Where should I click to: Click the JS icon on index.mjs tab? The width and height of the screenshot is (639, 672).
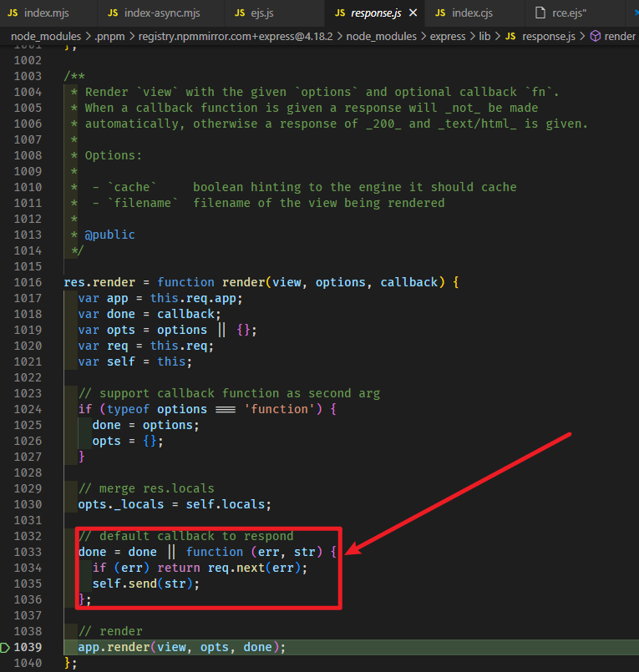point(13,13)
